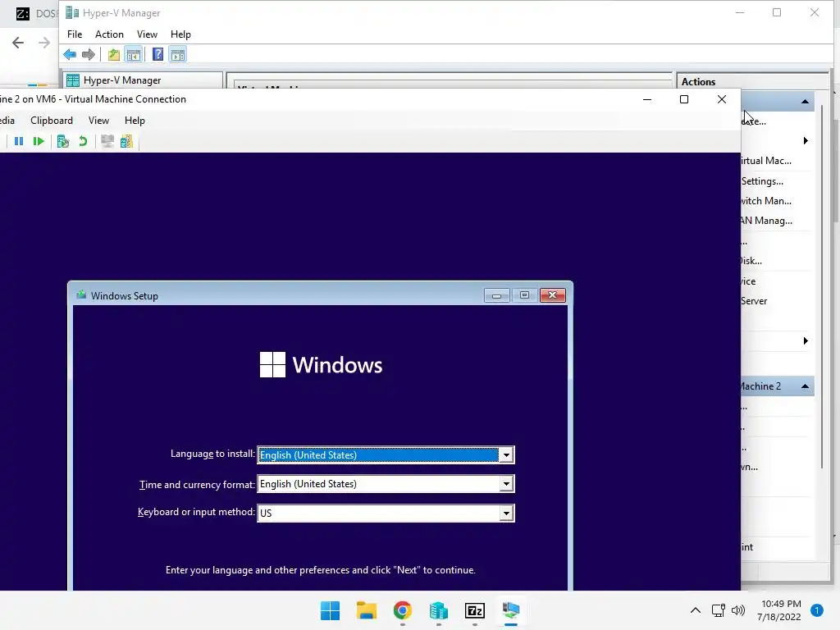
Task: Collapse the Machine 2 actions section
Action: coord(806,386)
